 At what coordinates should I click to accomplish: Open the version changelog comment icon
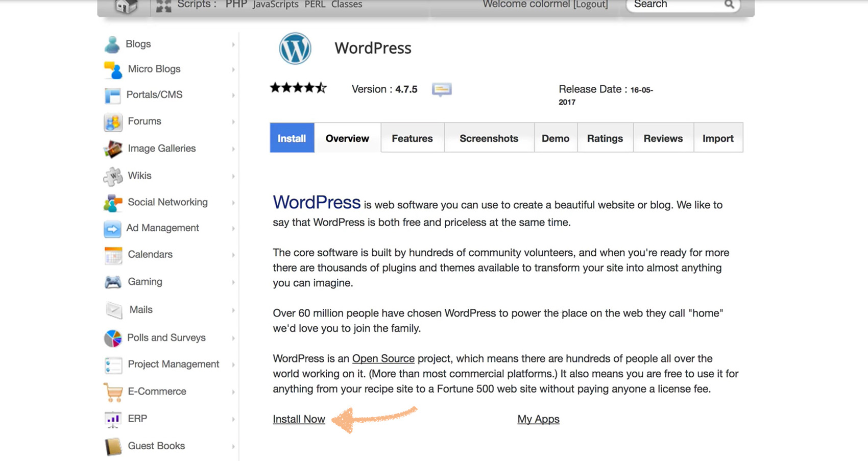[x=442, y=90]
